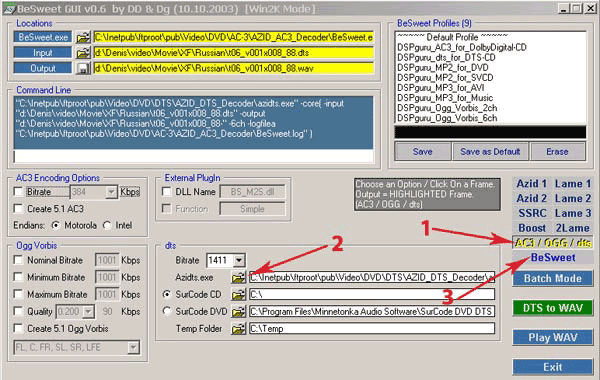The width and height of the screenshot is (600, 380).
Task: Click the BeSweet.exe location label button
Action: pyautogui.click(x=43, y=37)
